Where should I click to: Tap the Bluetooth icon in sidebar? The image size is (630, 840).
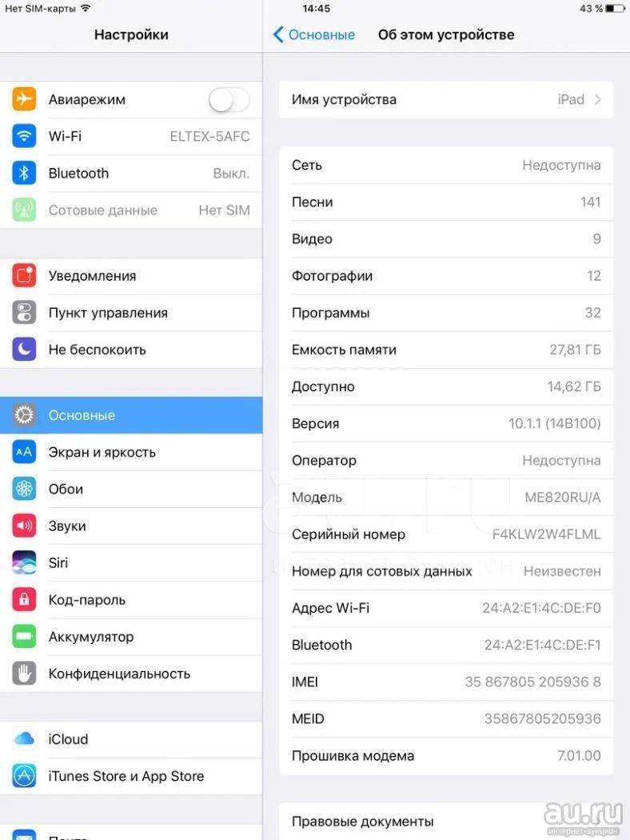coord(24,173)
